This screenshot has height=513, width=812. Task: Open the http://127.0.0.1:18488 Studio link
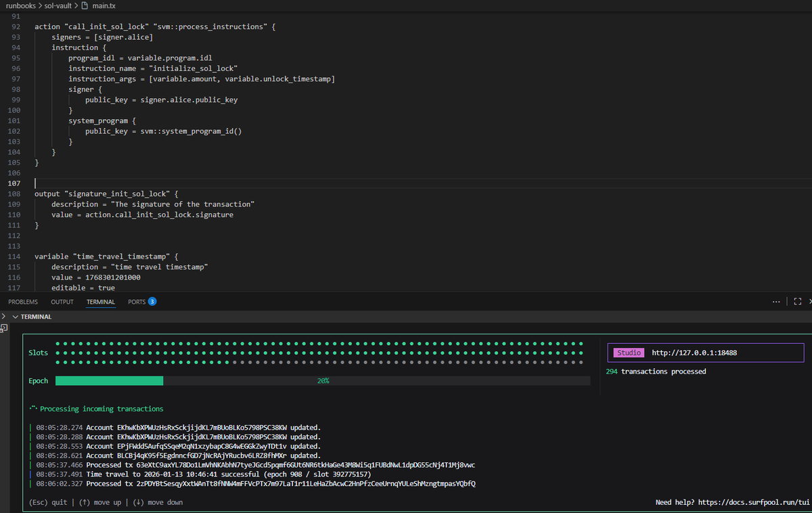click(694, 353)
